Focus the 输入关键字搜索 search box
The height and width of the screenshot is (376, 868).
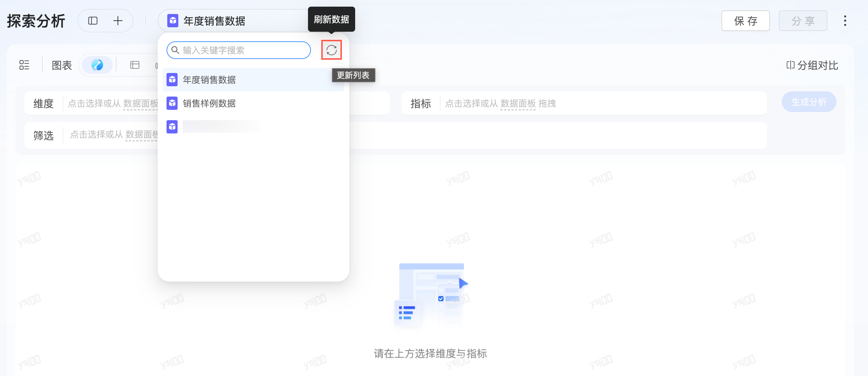coord(239,50)
